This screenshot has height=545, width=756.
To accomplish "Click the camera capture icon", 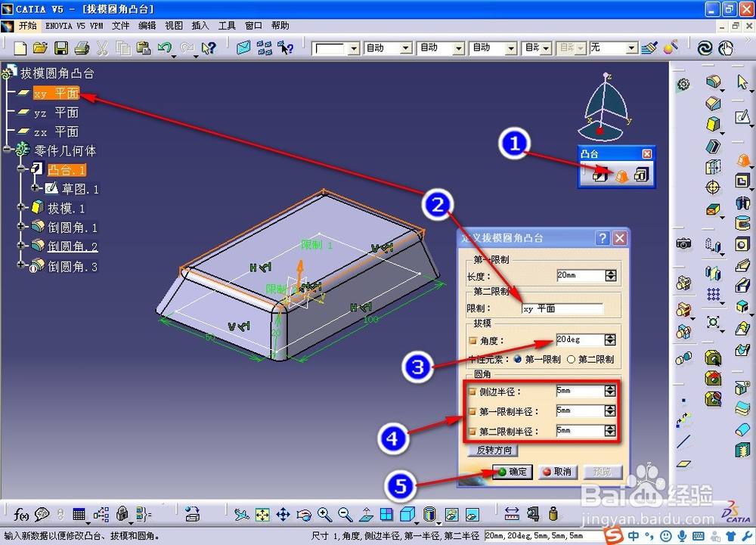I will [683, 244].
